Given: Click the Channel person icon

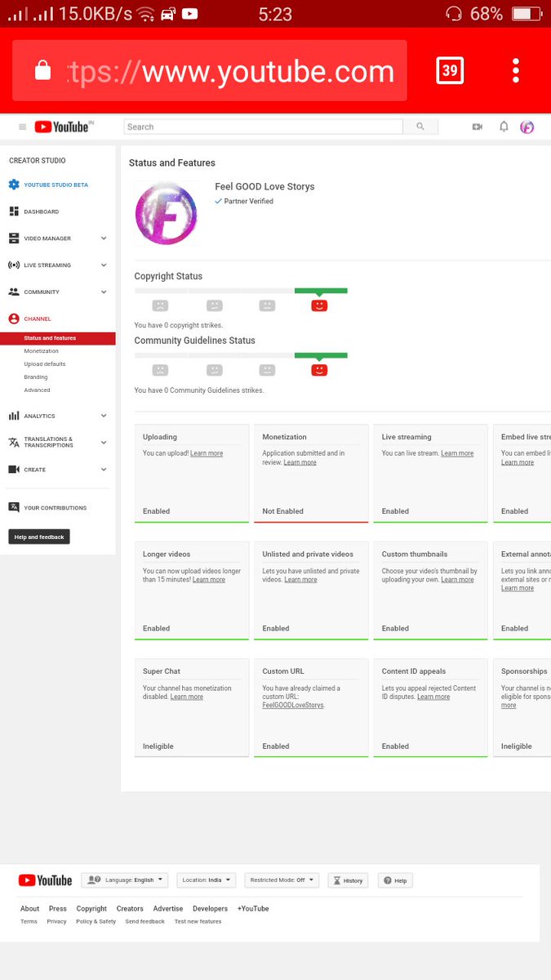Looking at the screenshot, I should click(x=14, y=318).
